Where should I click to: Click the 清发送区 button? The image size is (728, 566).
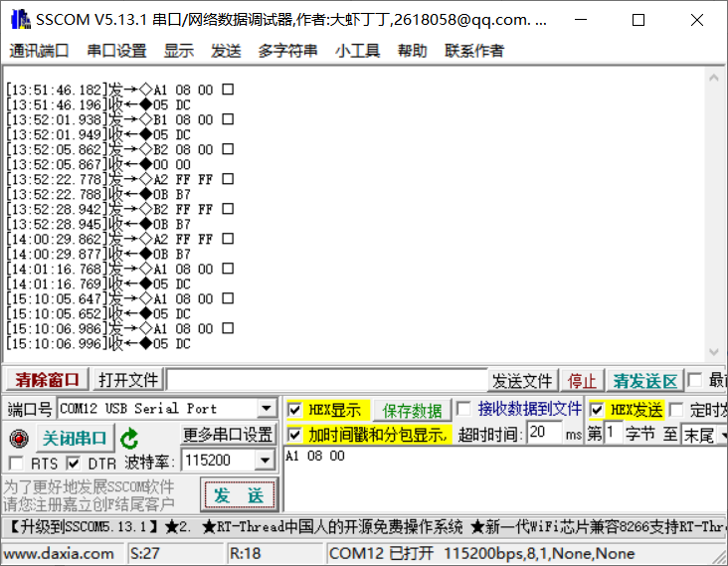[x=644, y=381]
